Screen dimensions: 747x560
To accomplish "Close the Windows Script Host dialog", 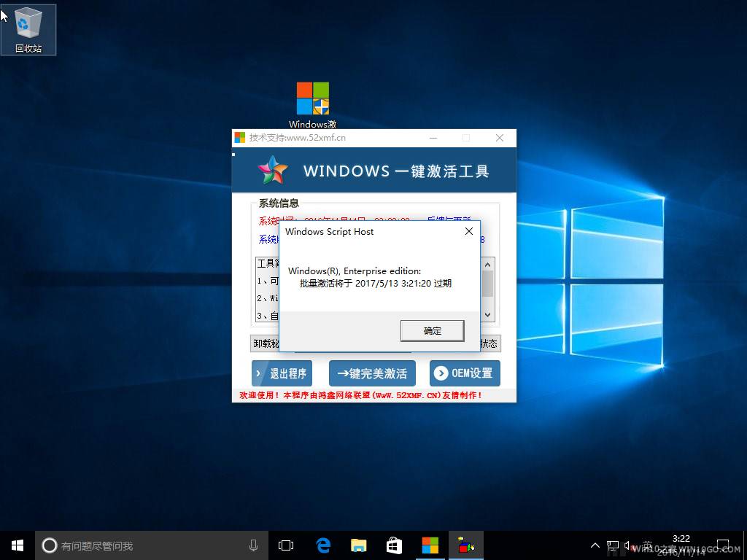I will pyautogui.click(x=469, y=231).
